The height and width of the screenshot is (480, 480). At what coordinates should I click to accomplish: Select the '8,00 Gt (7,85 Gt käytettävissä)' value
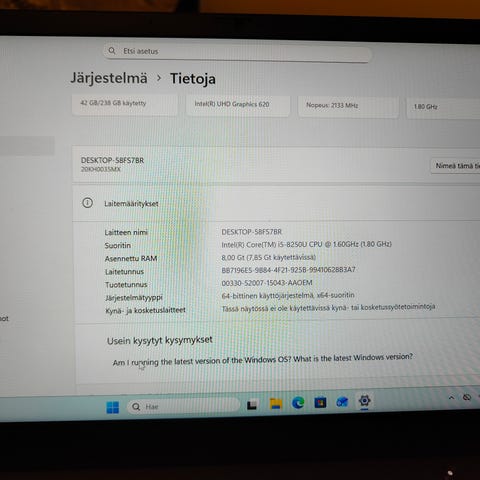(x=269, y=257)
